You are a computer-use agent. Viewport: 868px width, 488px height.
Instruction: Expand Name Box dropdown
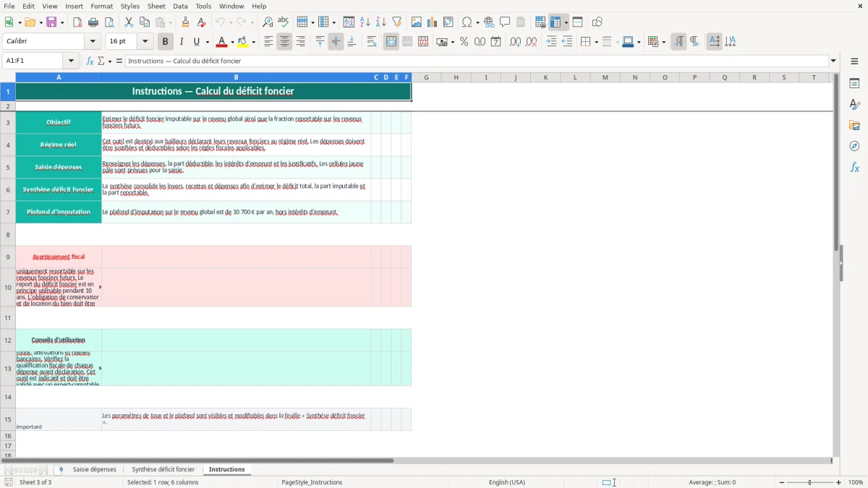pyautogui.click(x=71, y=61)
